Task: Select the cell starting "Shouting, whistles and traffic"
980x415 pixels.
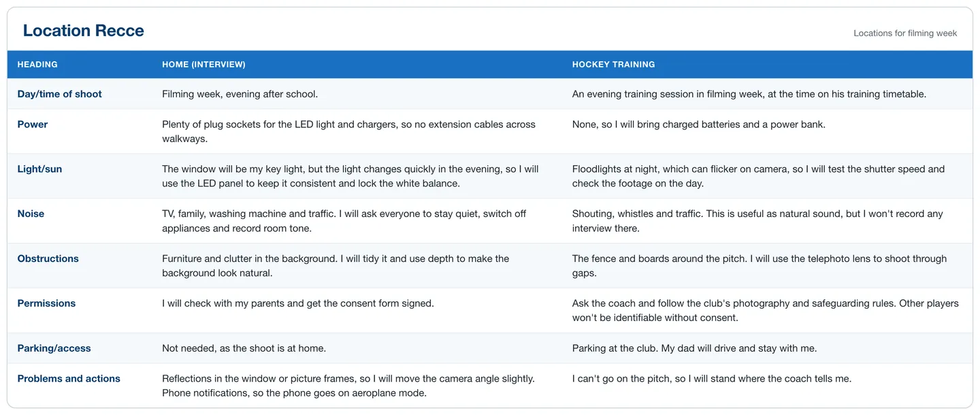Action: [768, 221]
